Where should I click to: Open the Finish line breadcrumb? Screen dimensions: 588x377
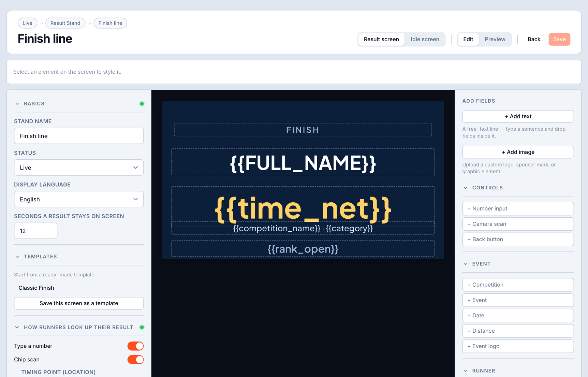pos(110,23)
